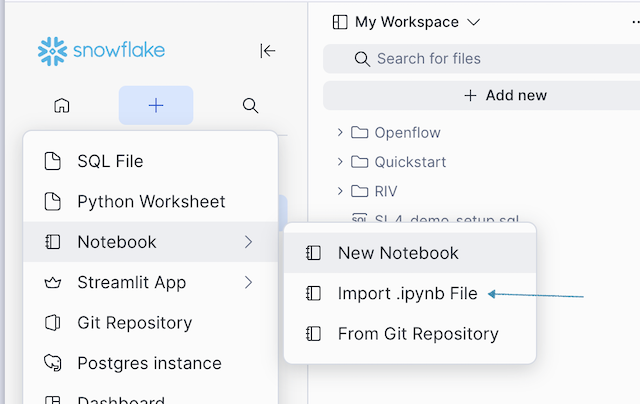Choose Import .ipynb File

407,294
